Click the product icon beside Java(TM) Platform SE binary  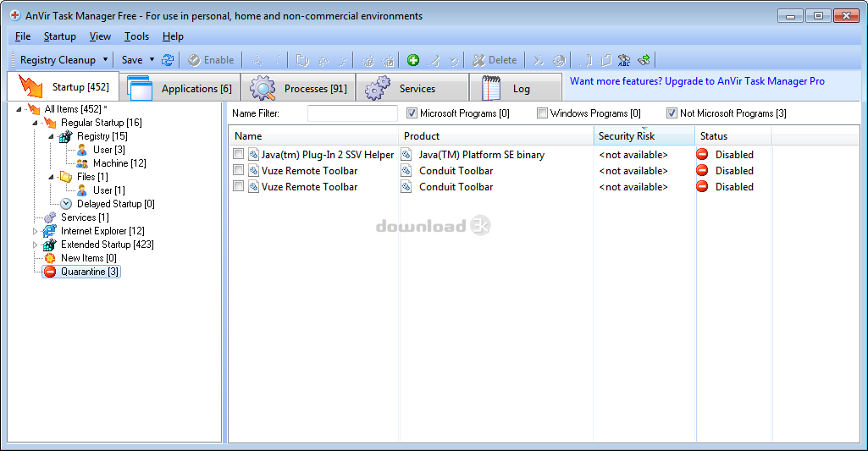406,154
